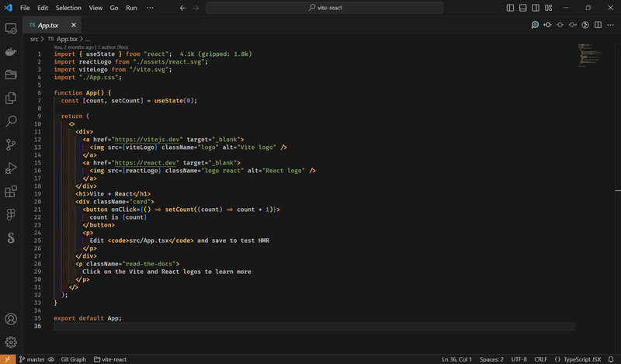Open the Run and Debug view
This screenshot has height=364, width=621.
click(x=11, y=168)
